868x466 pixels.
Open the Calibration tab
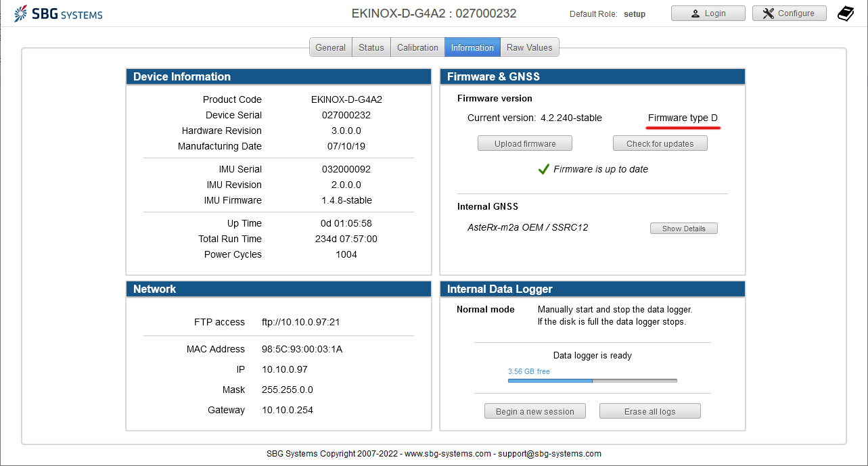[417, 47]
